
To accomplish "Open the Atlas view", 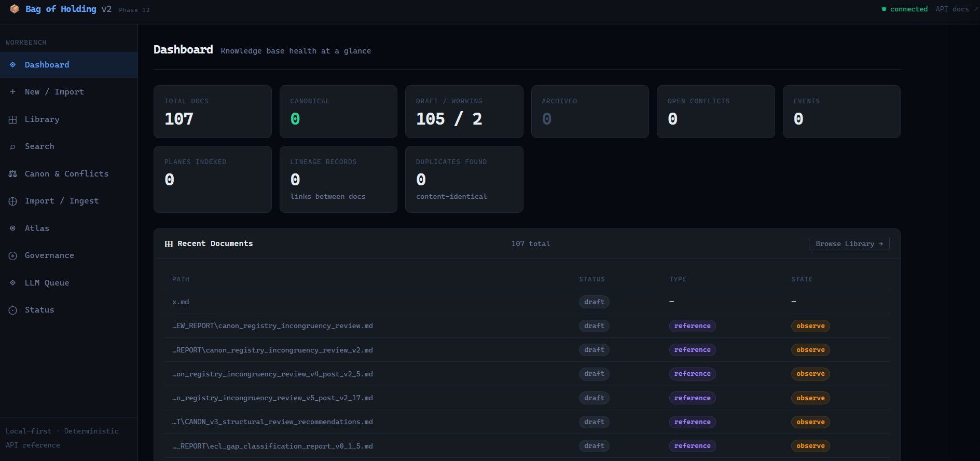I will [68, 228].
